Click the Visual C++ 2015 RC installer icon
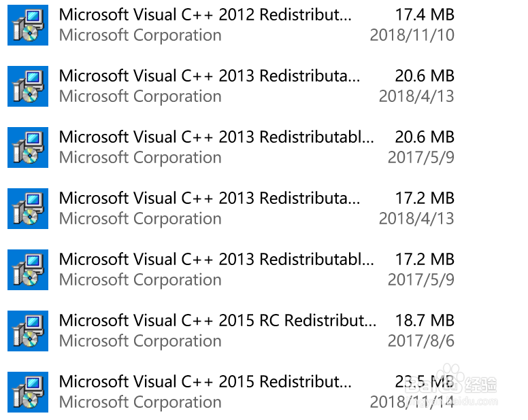 [x=28, y=331]
